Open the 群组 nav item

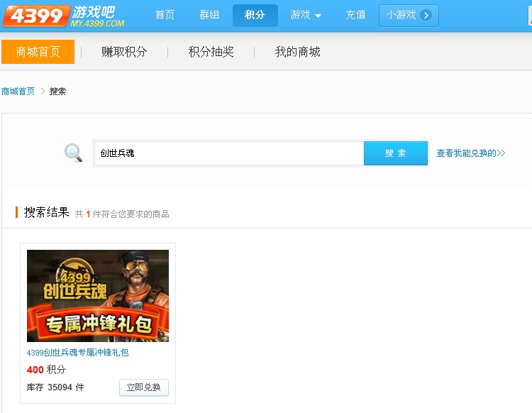pyautogui.click(x=209, y=15)
